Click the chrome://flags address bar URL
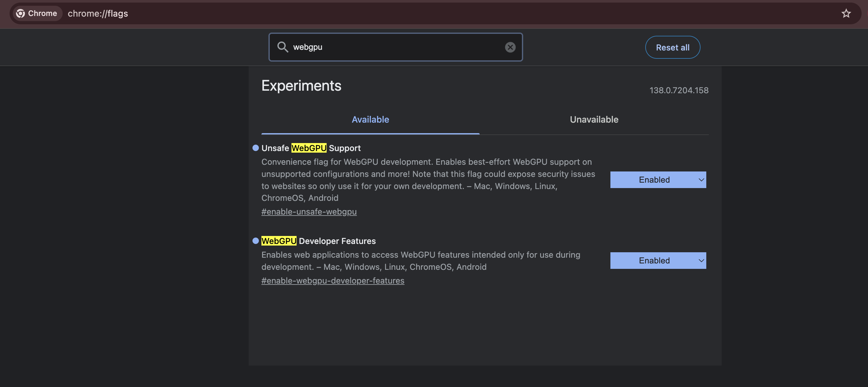The image size is (868, 387). (x=98, y=13)
